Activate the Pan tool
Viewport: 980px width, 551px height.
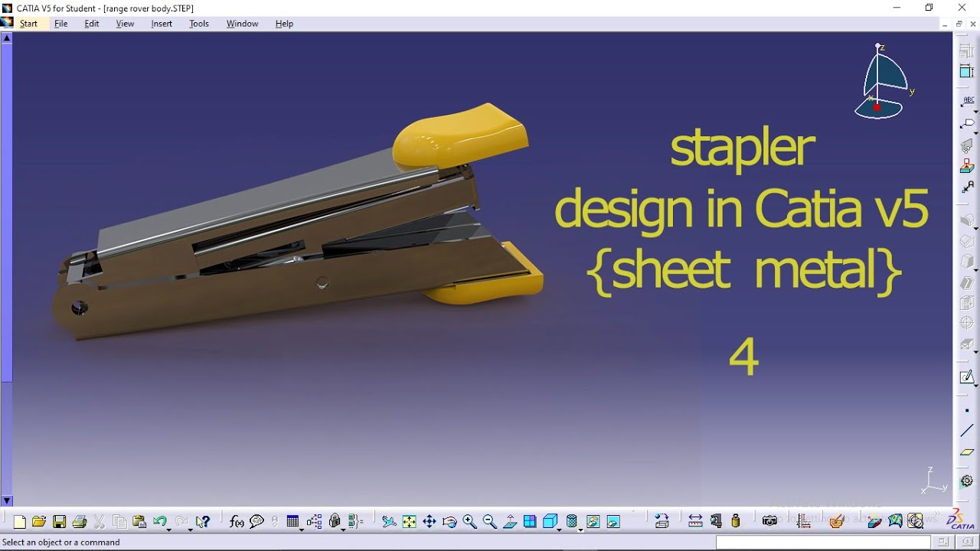click(x=430, y=522)
